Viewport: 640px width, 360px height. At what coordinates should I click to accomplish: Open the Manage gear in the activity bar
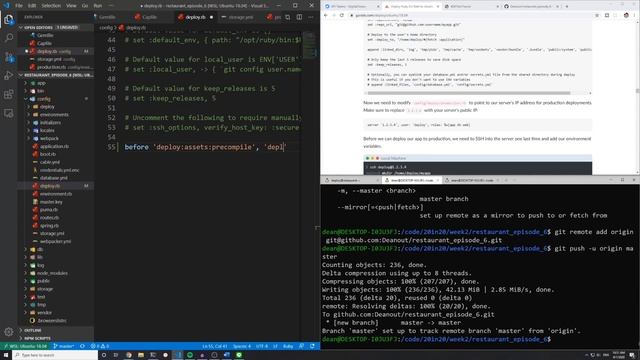(9, 331)
